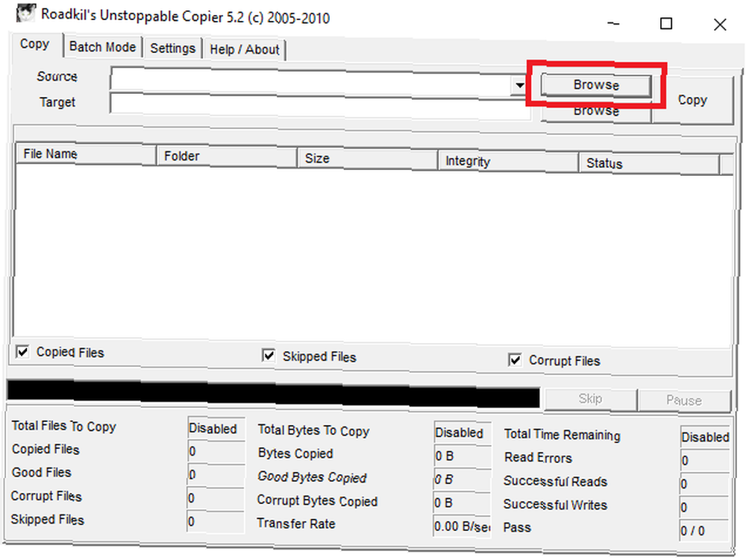Click the Total Time Remaining value field
Image resolution: width=746 pixels, height=560 pixels.
[705, 437]
